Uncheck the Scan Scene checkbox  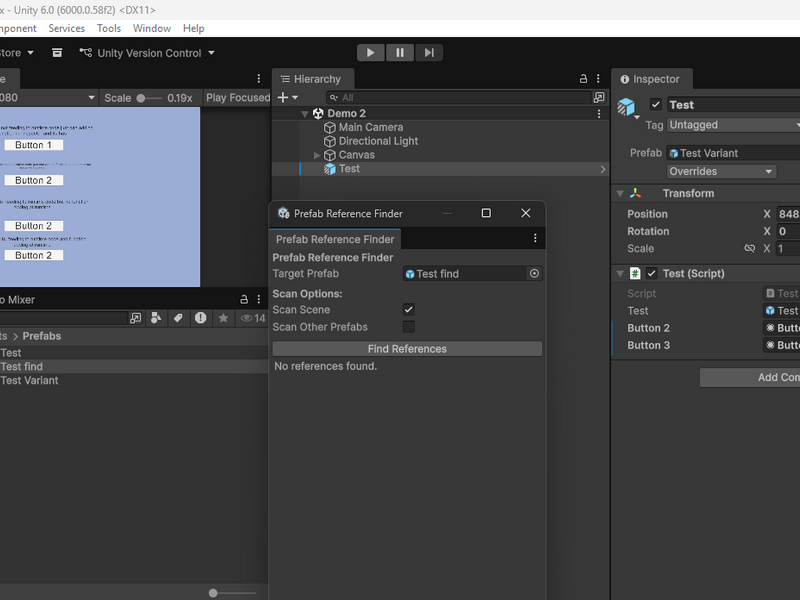409,309
